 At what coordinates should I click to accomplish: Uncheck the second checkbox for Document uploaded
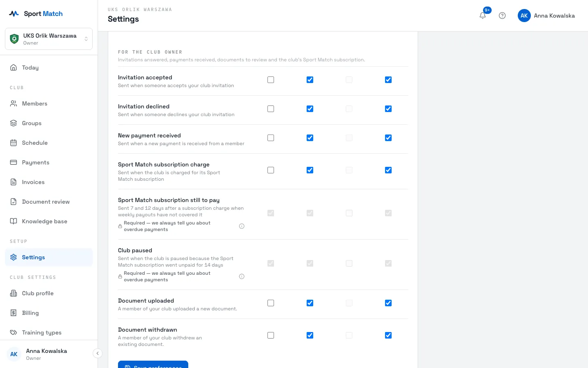310,303
